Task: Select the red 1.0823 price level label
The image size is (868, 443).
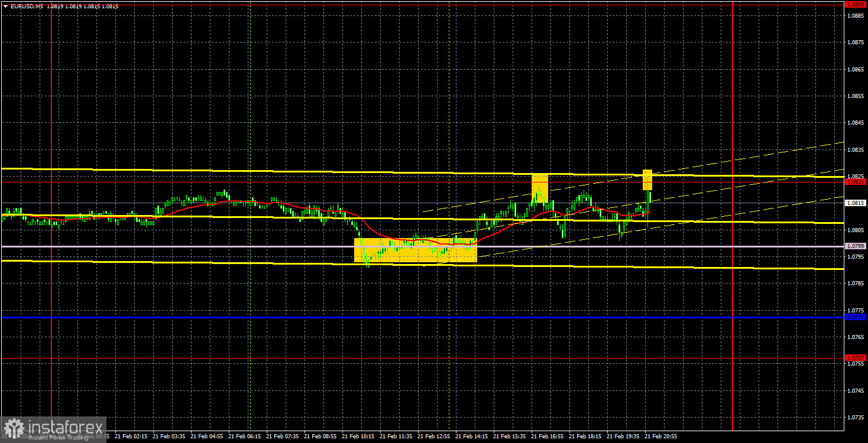Action: (x=855, y=182)
